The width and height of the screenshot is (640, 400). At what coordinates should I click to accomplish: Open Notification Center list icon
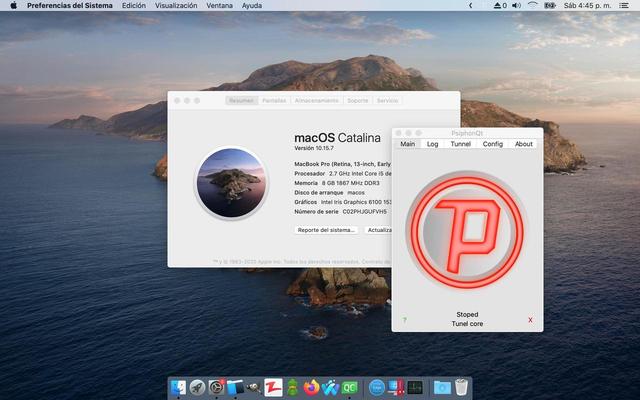pyautogui.click(x=624, y=5)
